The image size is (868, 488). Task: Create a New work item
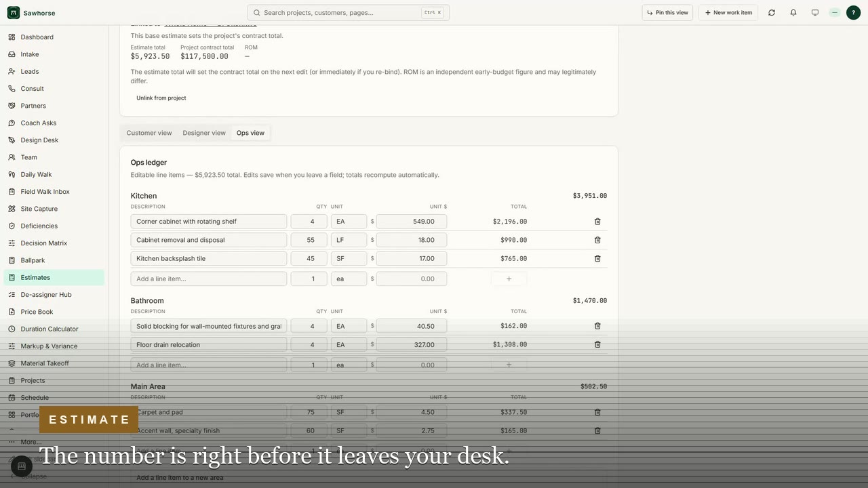729,13
